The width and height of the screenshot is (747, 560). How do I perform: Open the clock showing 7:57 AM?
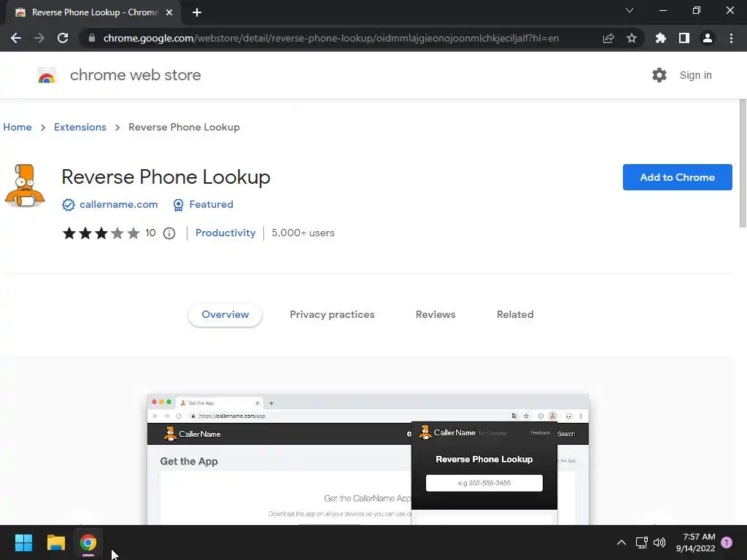pyautogui.click(x=695, y=542)
